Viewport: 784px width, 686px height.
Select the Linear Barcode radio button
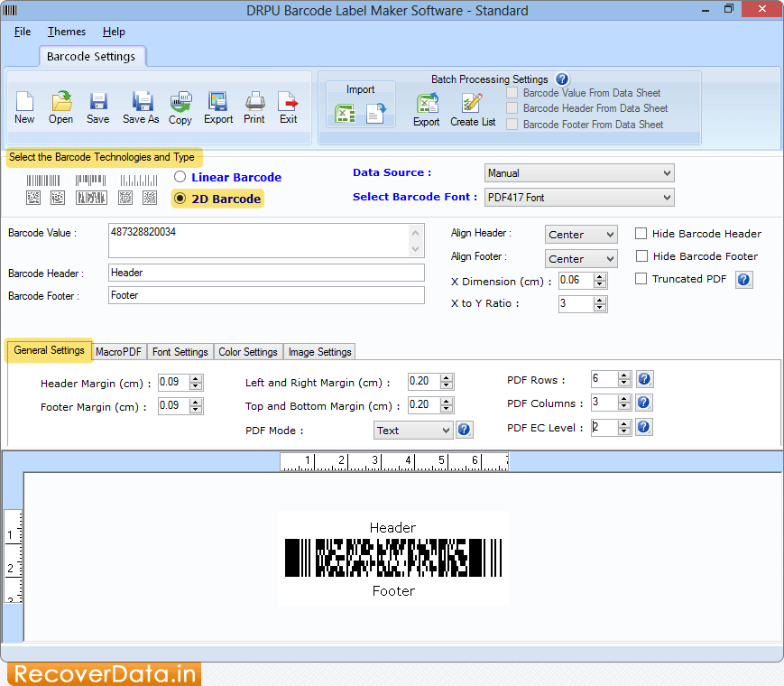pos(180,177)
